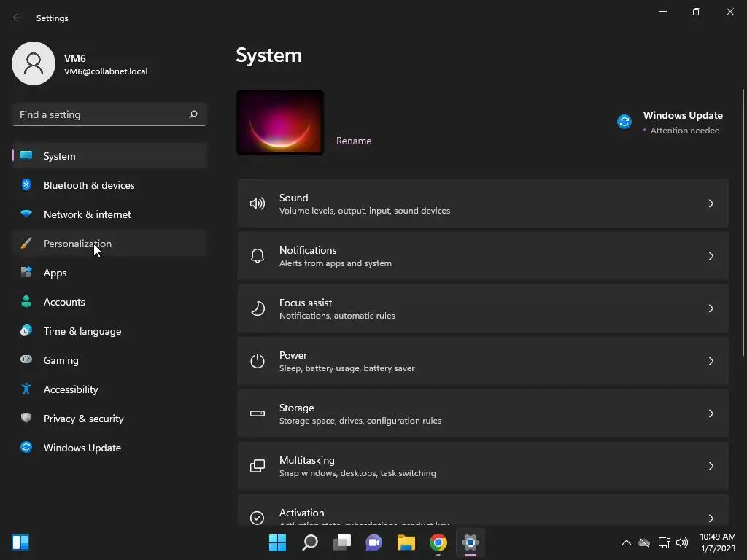Viewport: 747px width, 560px height.
Task: Expand Power chevron arrow
Action: coord(711,360)
